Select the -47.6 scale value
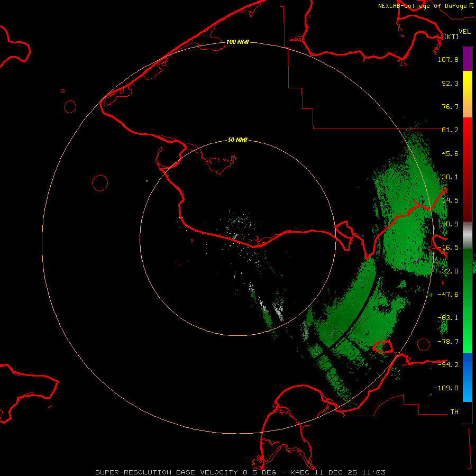476x476 pixels. (x=448, y=295)
